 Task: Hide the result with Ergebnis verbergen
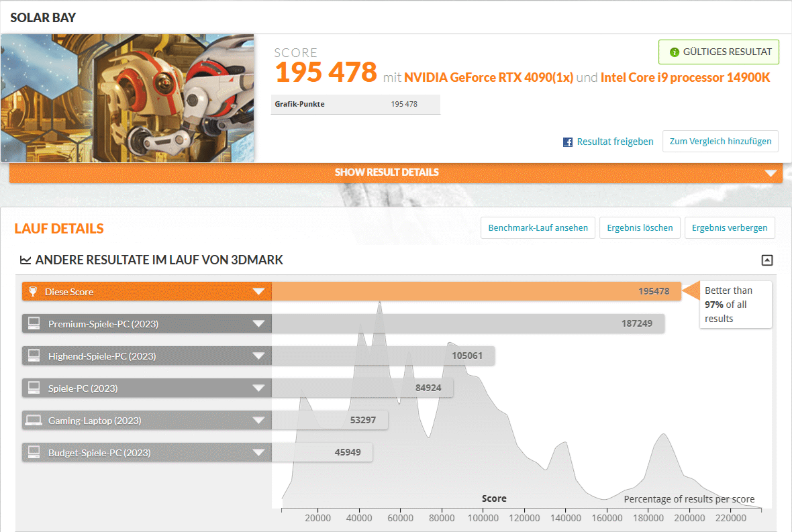pos(730,228)
